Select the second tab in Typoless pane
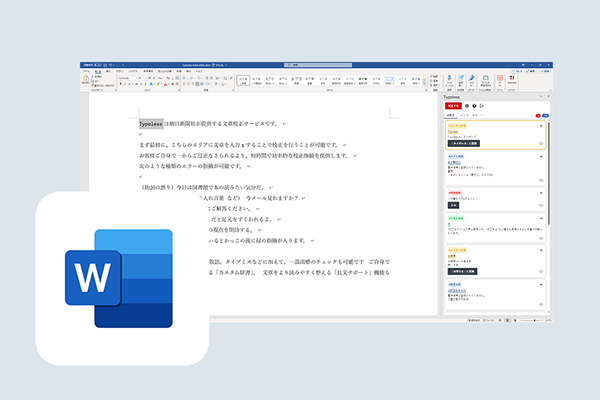600x400 pixels. pyautogui.click(x=465, y=115)
